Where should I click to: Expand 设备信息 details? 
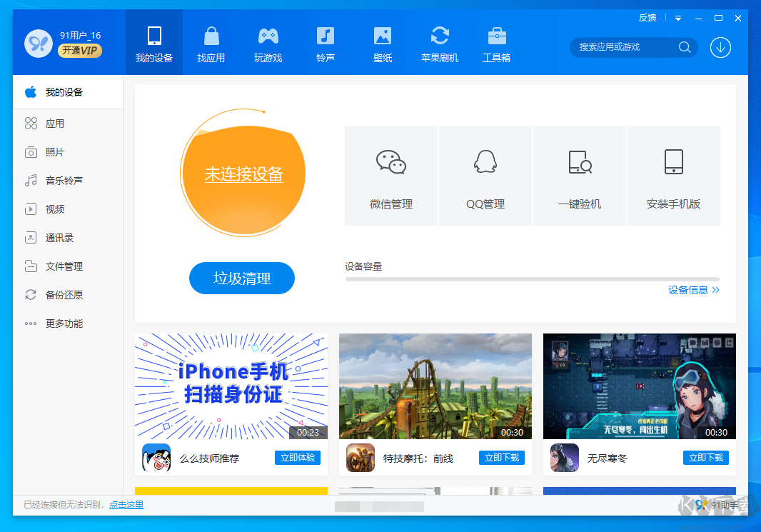coord(693,290)
